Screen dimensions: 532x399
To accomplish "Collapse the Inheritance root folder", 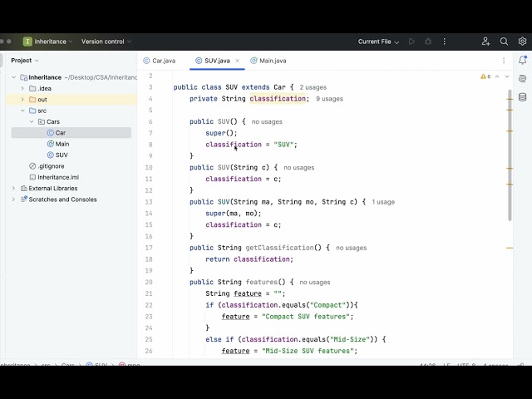I will point(13,77).
